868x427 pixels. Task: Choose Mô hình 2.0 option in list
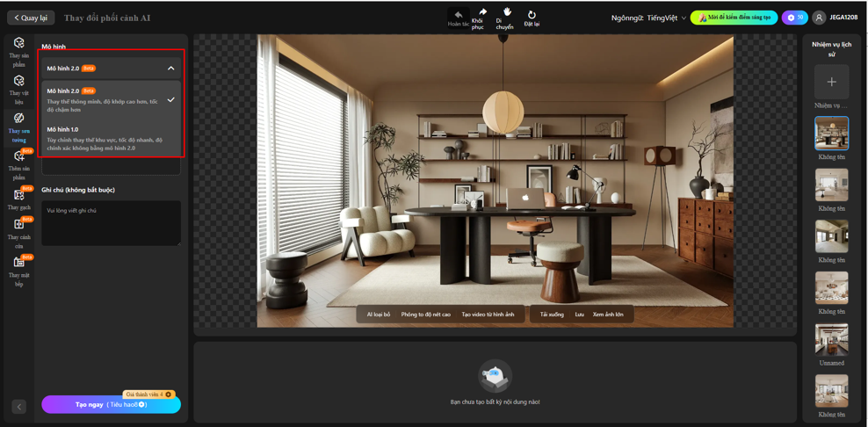pos(112,99)
